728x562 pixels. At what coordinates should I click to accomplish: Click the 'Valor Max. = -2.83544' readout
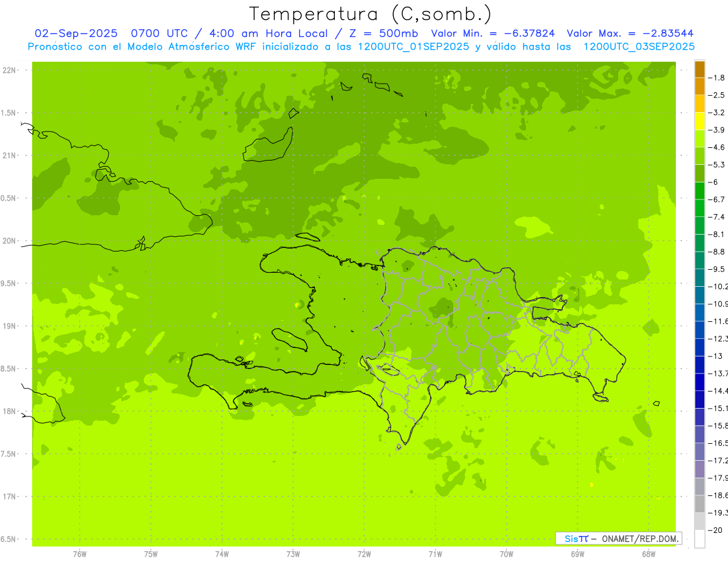(630, 33)
